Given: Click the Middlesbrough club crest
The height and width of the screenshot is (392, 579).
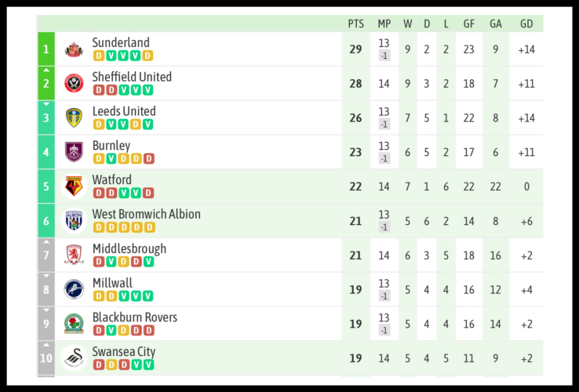Looking at the screenshot, I should point(74,255).
